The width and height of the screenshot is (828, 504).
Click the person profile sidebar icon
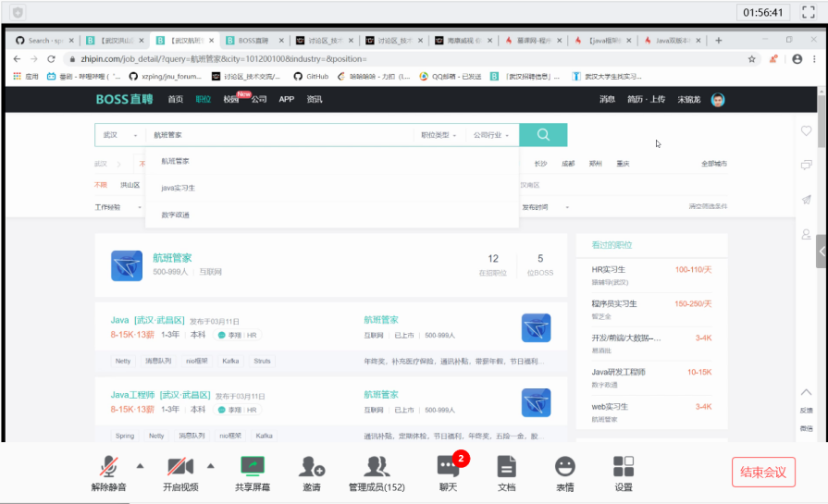tap(806, 234)
